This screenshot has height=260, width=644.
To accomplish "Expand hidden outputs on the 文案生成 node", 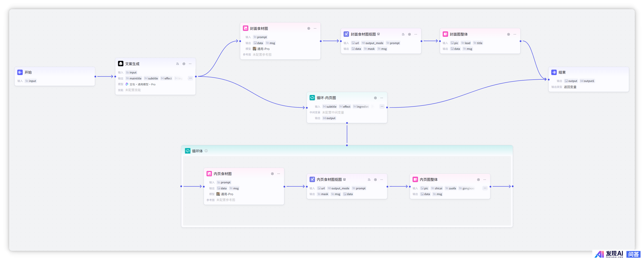I will coord(190,78).
